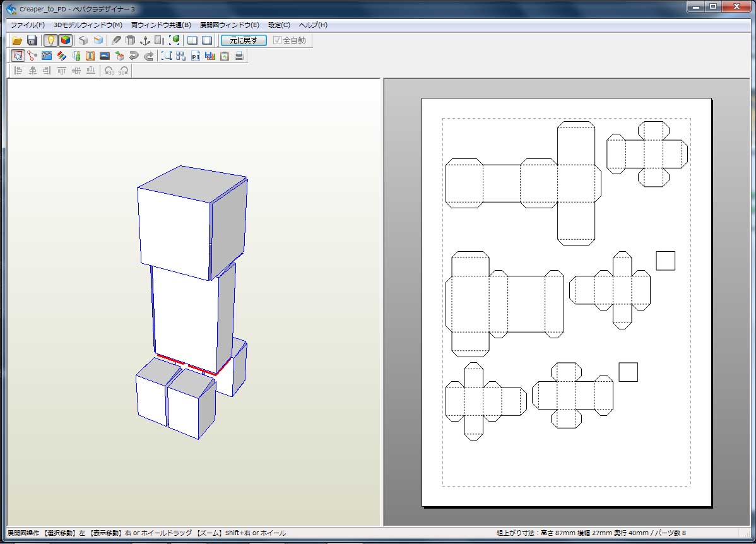
Task: Click the floppy disk with color bars icon
Action: coord(210,56)
